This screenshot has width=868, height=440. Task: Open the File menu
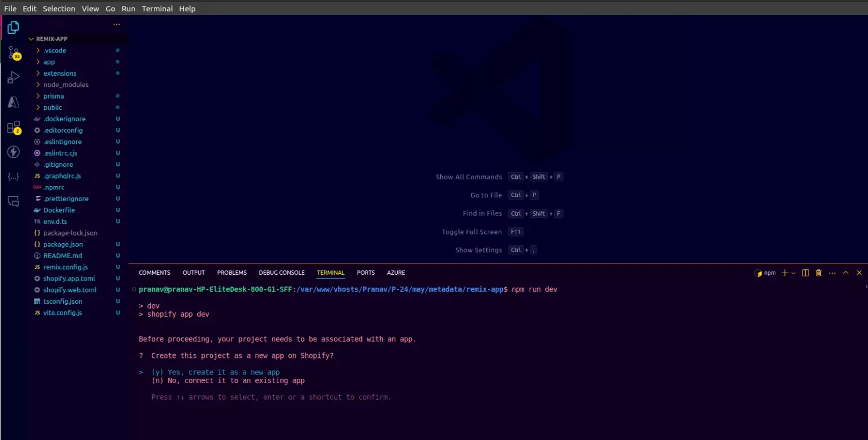[x=10, y=9]
